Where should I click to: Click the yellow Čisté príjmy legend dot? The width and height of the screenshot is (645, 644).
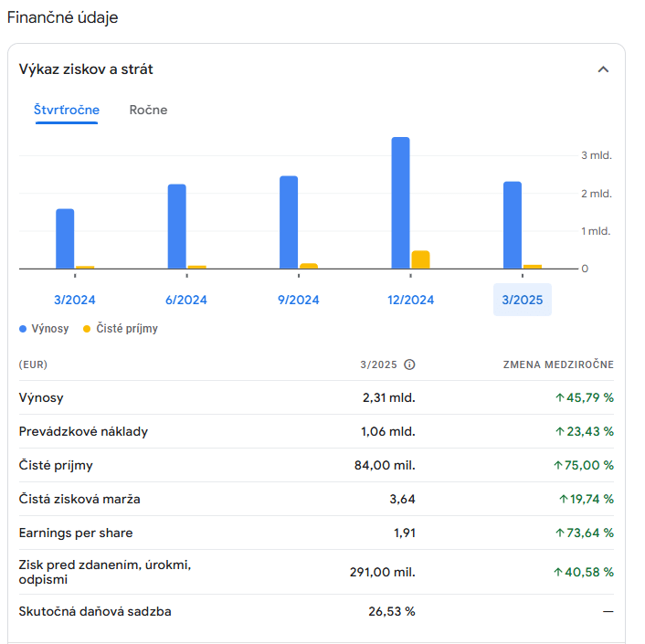87,329
